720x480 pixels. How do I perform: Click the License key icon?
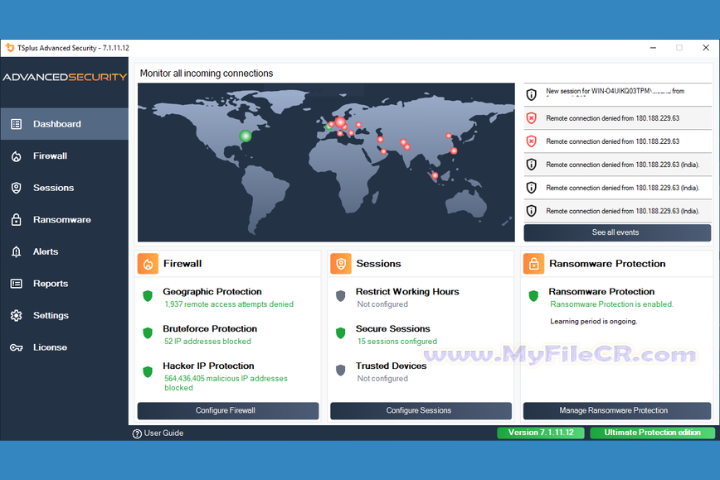coord(16,348)
